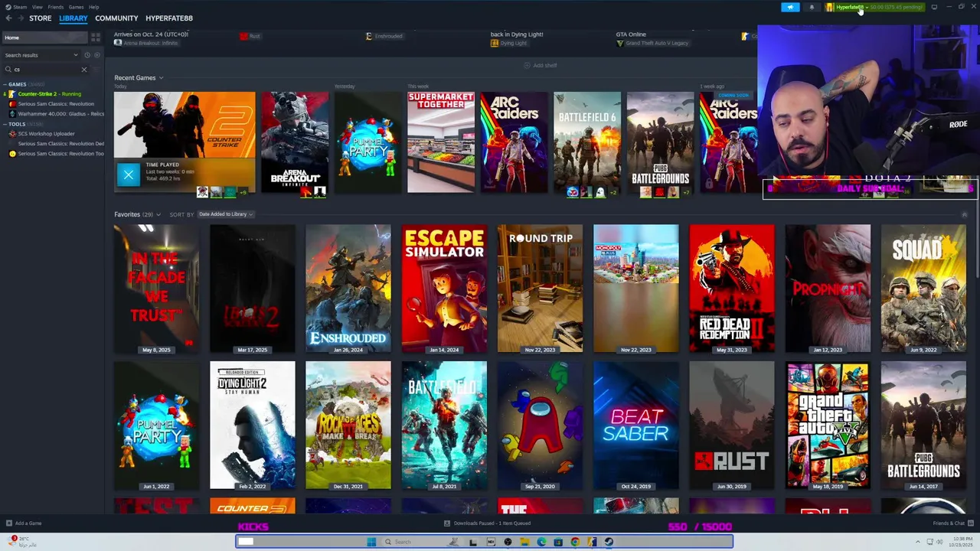Expand the Recent Games shelf menu
Viewport: 980px width, 551px height.
coord(161,78)
